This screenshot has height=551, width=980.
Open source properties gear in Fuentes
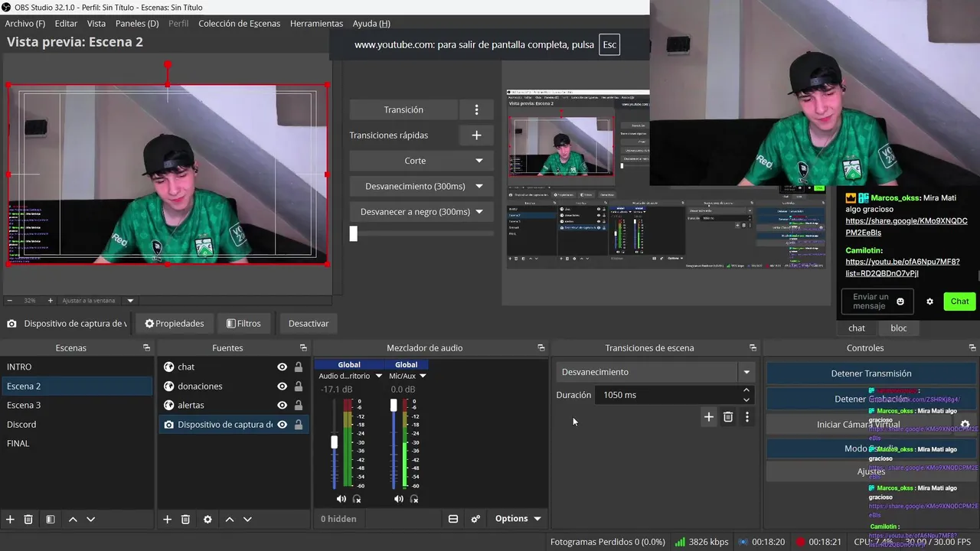[207, 519]
